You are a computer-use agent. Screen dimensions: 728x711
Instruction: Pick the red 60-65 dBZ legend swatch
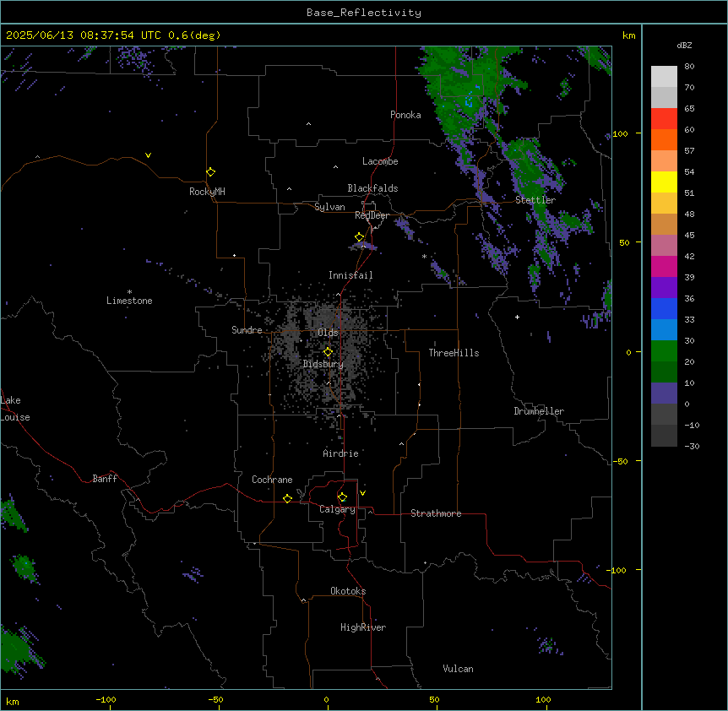tap(664, 119)
